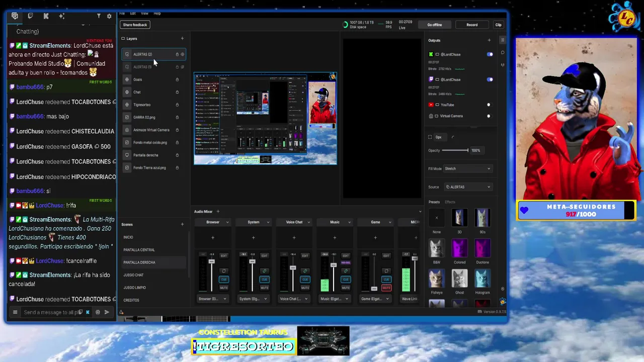Switch to the Presets tab
Screen dimensions: 644x362
(434, 202)
